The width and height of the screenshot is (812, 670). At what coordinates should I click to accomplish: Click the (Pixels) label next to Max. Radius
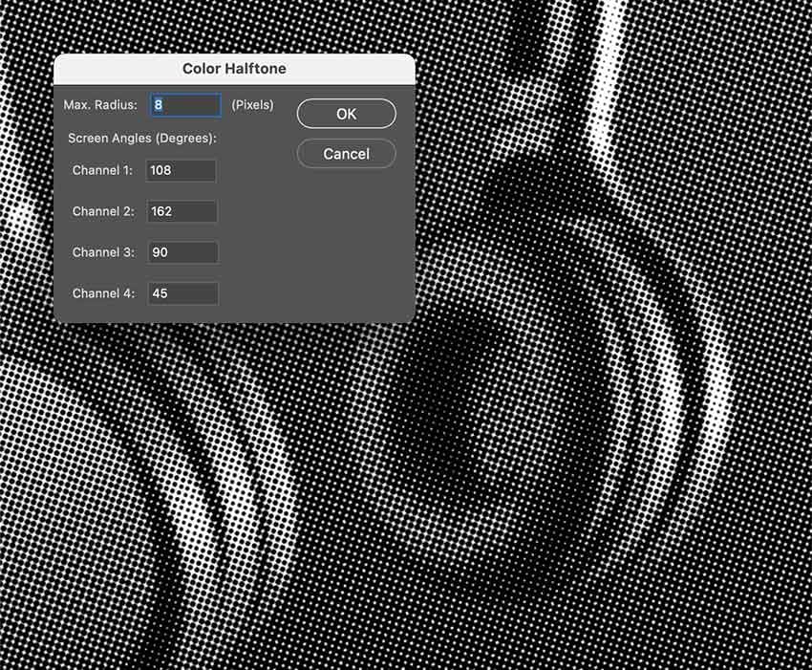pyautogui.click(x=251, y=105)
